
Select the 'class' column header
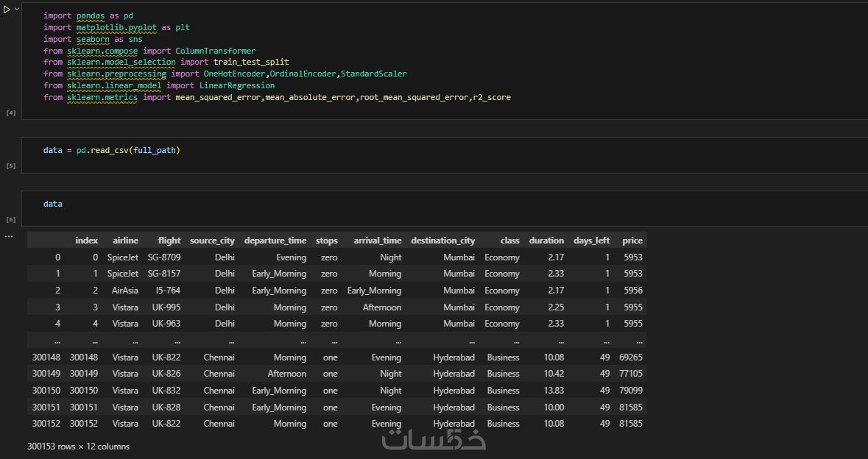click(510, 241)
